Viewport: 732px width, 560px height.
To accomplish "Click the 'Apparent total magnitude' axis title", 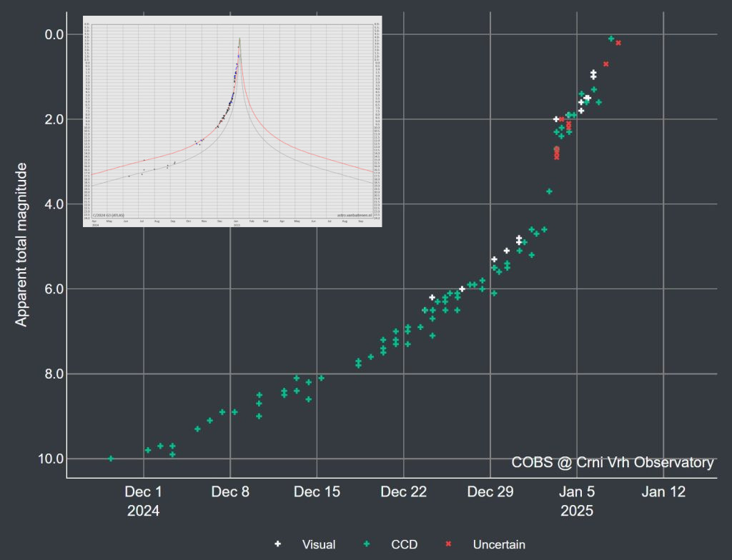I will [21, 244].
